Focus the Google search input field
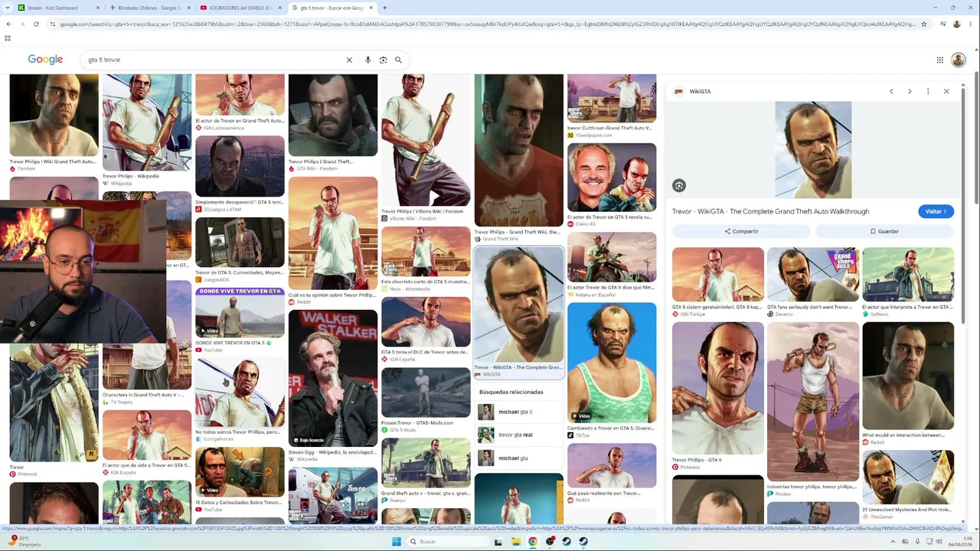 pyautogui.click(x=214, y=60)
